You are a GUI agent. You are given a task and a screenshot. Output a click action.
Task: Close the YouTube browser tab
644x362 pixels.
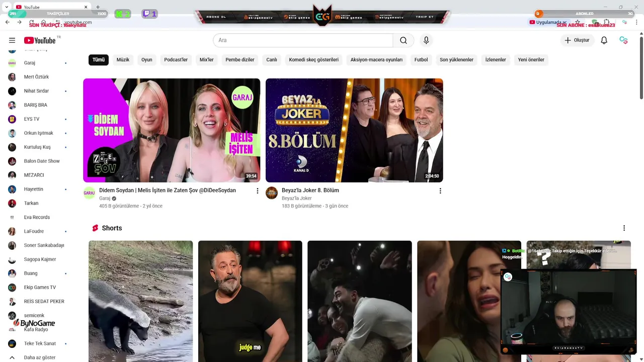[x=86, y=7]
